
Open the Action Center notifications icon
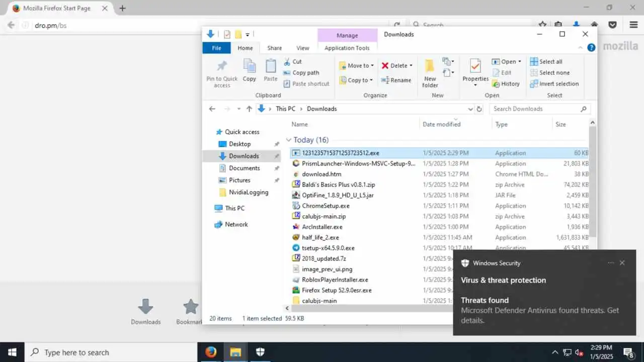(628, 352)
